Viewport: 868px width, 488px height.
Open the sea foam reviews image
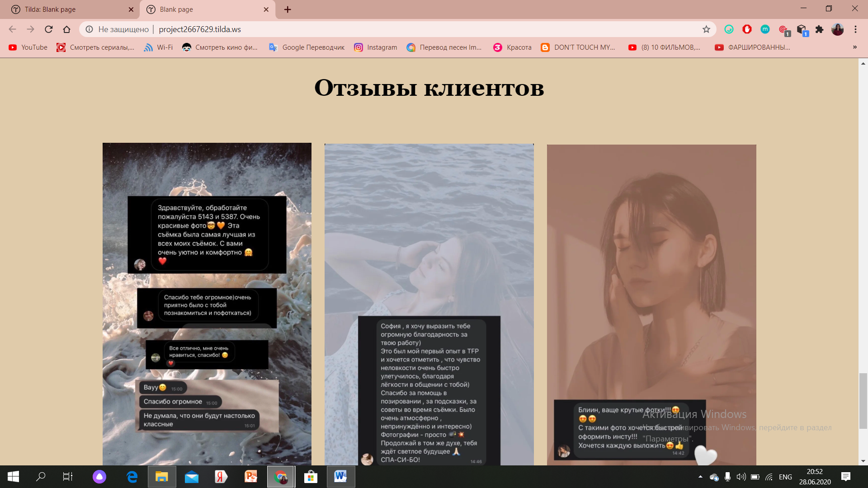pos(207,304)
